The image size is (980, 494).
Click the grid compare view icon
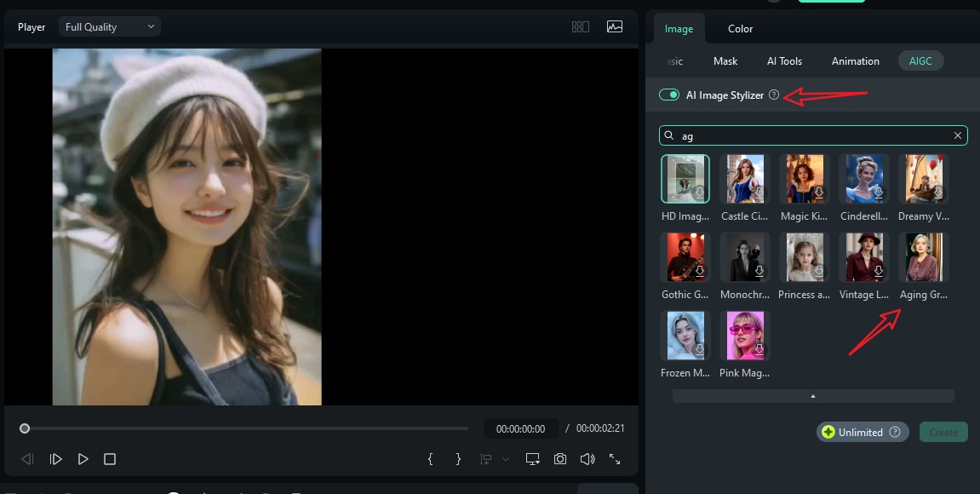coord(581,27)
